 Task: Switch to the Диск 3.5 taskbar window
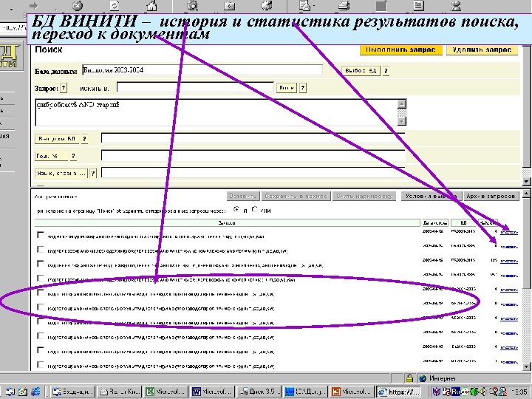259,392
